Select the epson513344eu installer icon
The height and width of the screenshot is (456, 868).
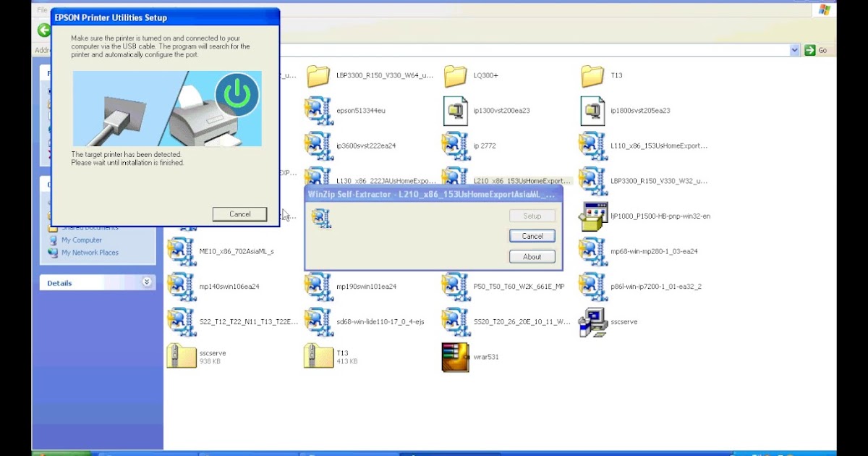click(318, 111)
